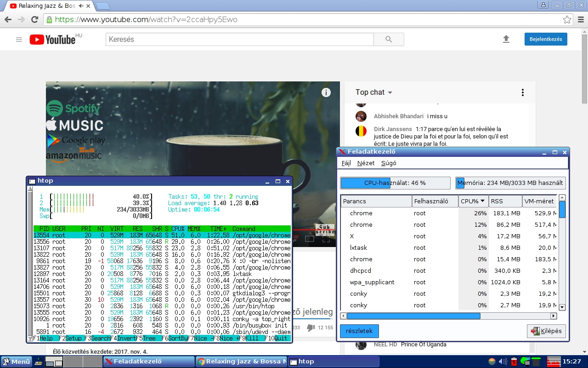Image resolution: width=588 pixels, height=368 pixels.
Task: Open the volume speaker icon in system tray
Action: (x=503, y=362)
